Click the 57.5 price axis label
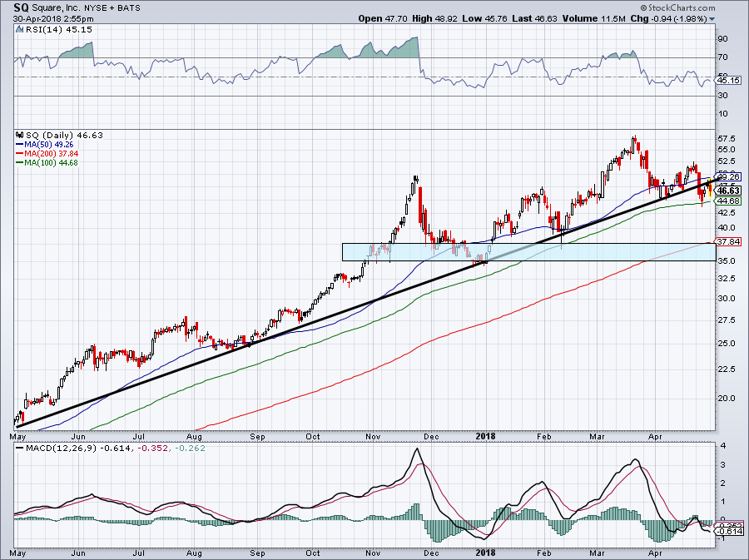Viewport: 749px width, 560px height. coord(726,139)
